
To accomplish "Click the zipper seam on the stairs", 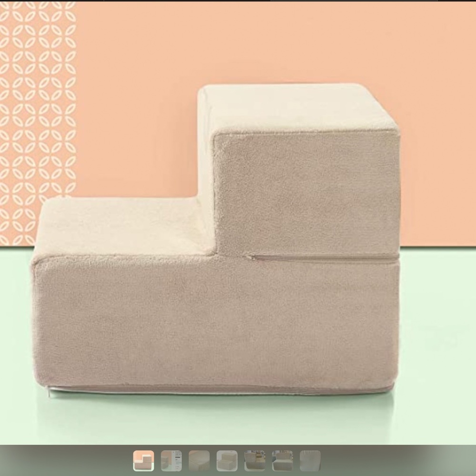I will [x=324, y=258].
